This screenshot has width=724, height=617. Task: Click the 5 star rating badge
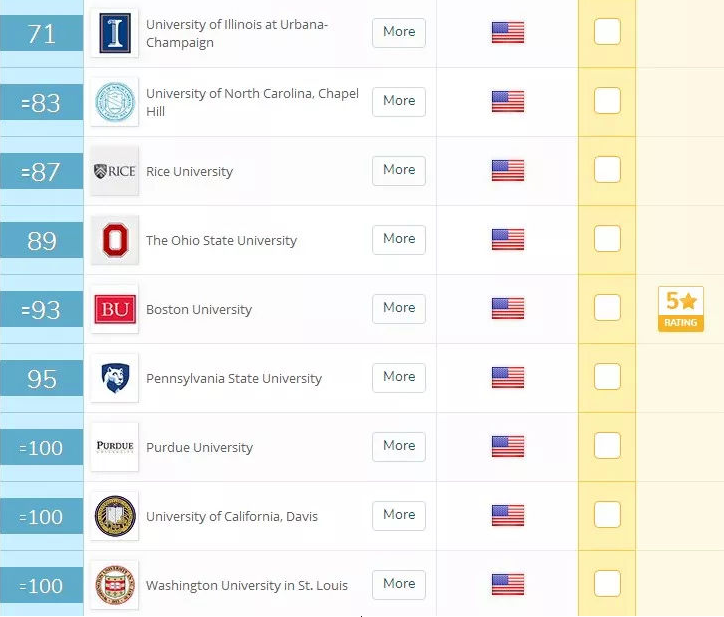pyautogui.click(x=681, y=309)
